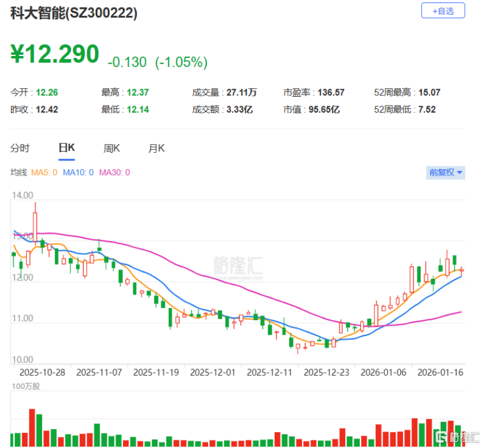484x448 pixels.
Task: Select the MA5 moving average label
Action: 45,173
